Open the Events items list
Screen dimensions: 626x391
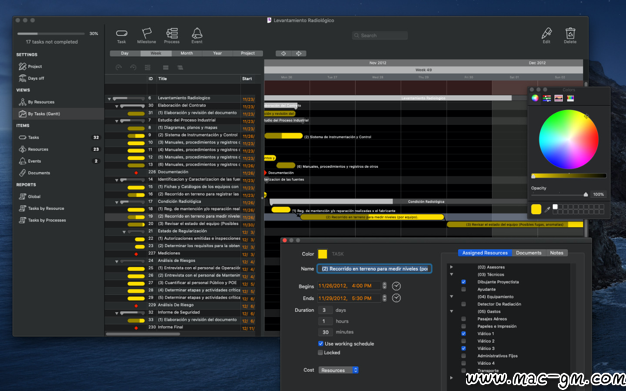(x=30, y=161)
